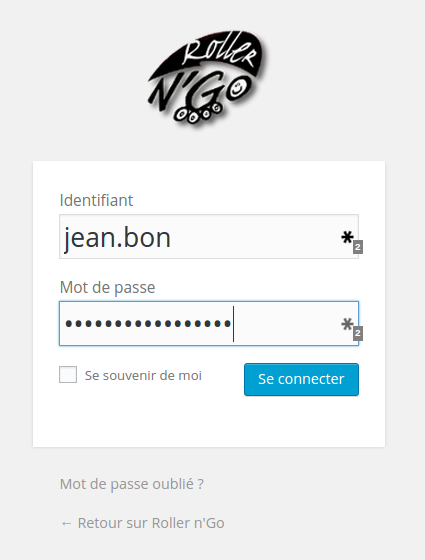Click the skate wheels in the logo
Image resolution: width=425 pixels, height=560 pixels.
(198, 113)
